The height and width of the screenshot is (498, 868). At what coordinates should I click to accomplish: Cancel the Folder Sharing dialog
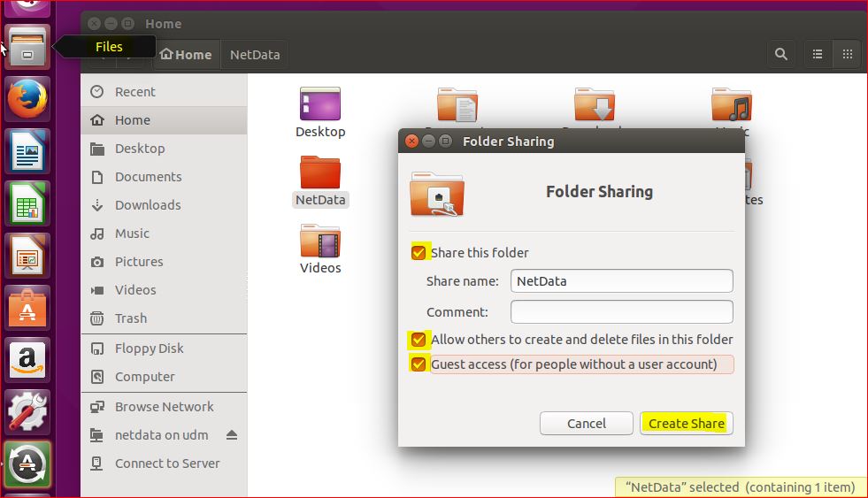[x=586, y=423]
